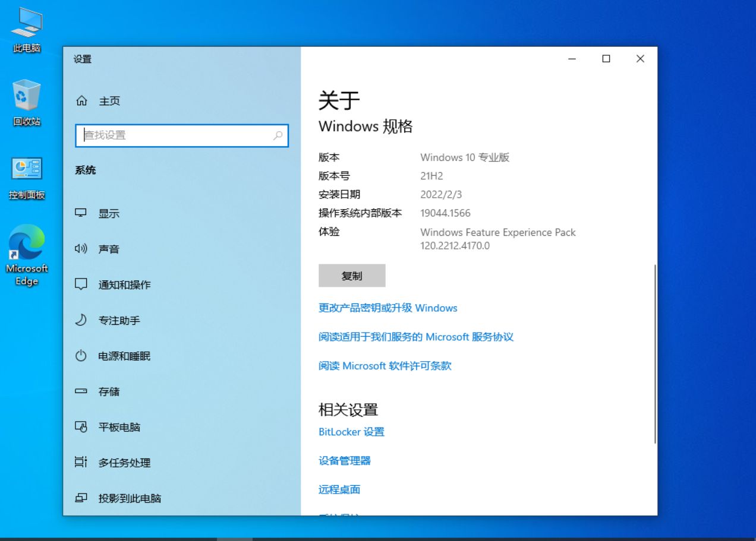Focus the 查找设置 search field
Image resolution: width=756 pixels, height=541 pixels.
click(182, 135)
